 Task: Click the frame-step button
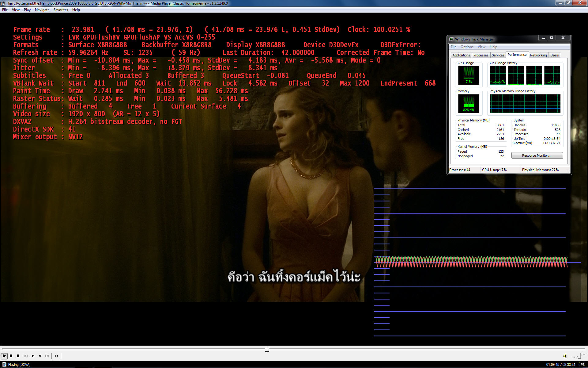pyautogui.click(x=57, y=356)
